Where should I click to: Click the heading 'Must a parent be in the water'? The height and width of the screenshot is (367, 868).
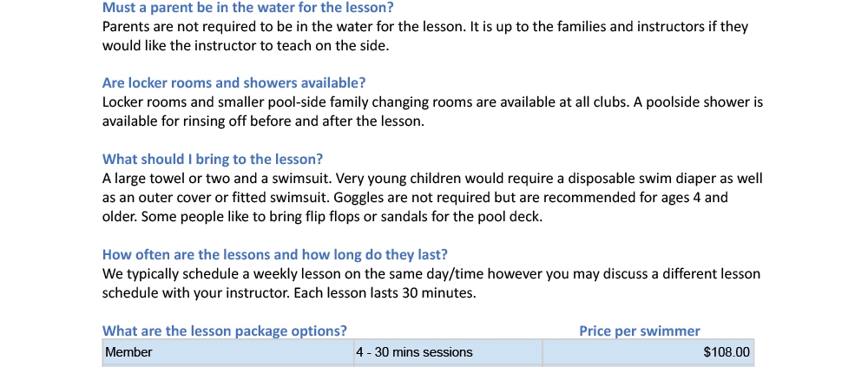click(248, 8)
